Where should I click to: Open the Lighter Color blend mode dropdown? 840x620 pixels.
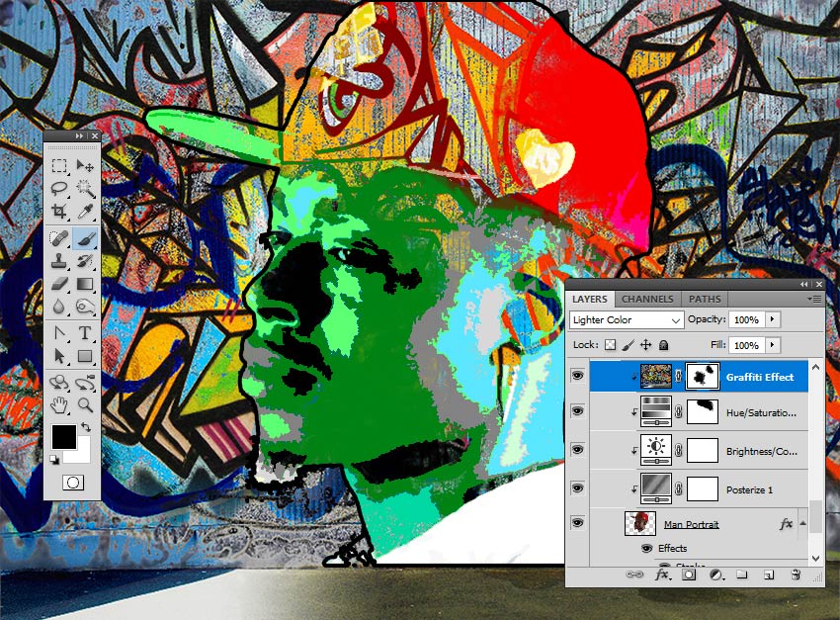pyautogui.click(x=627, y=319)
